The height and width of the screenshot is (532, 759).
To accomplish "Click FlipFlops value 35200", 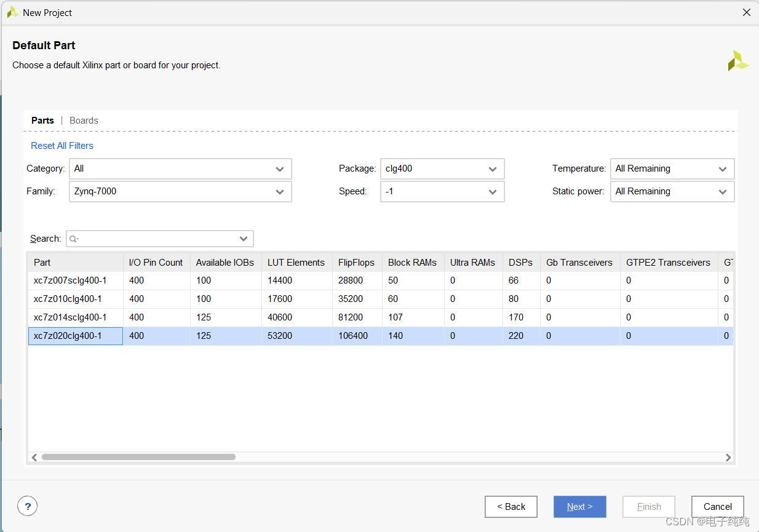I will coord(351,299).
